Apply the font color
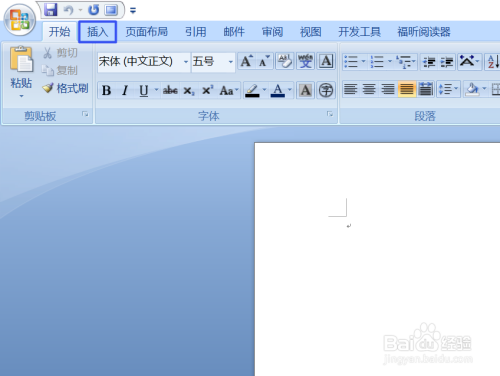The width and height of the screenshot is (500, 376). click(x=278, y=90)
